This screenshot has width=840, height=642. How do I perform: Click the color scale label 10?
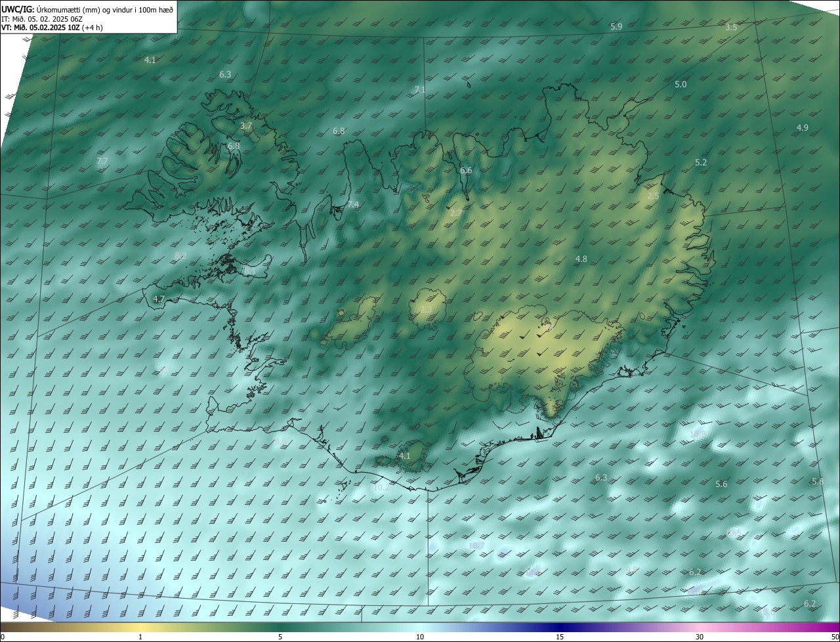(420, 637)
